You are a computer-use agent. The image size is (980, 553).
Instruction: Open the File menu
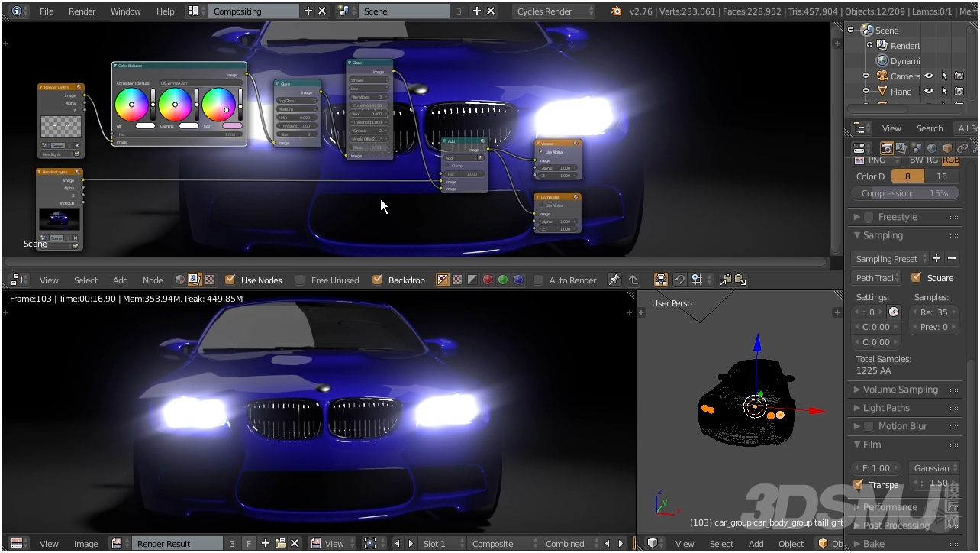47,11
